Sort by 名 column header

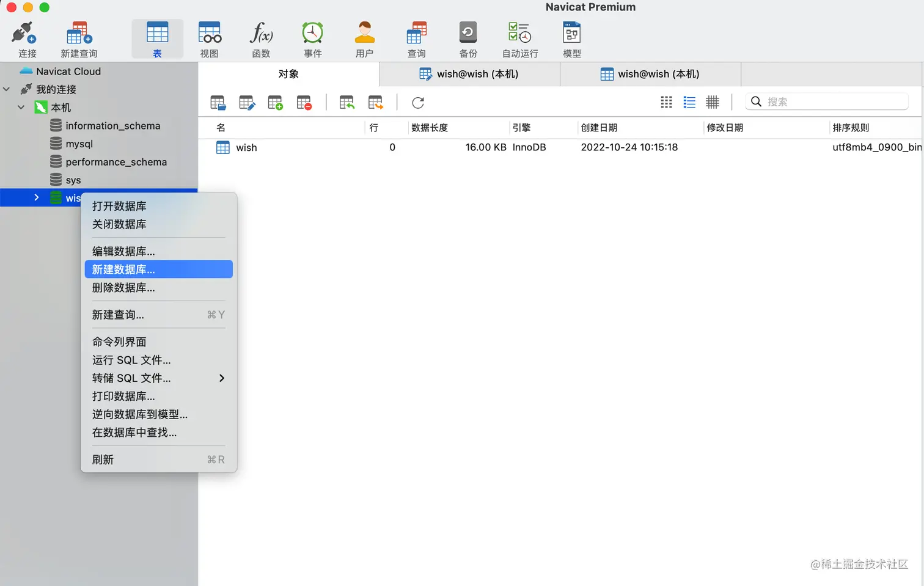(282, 128)
